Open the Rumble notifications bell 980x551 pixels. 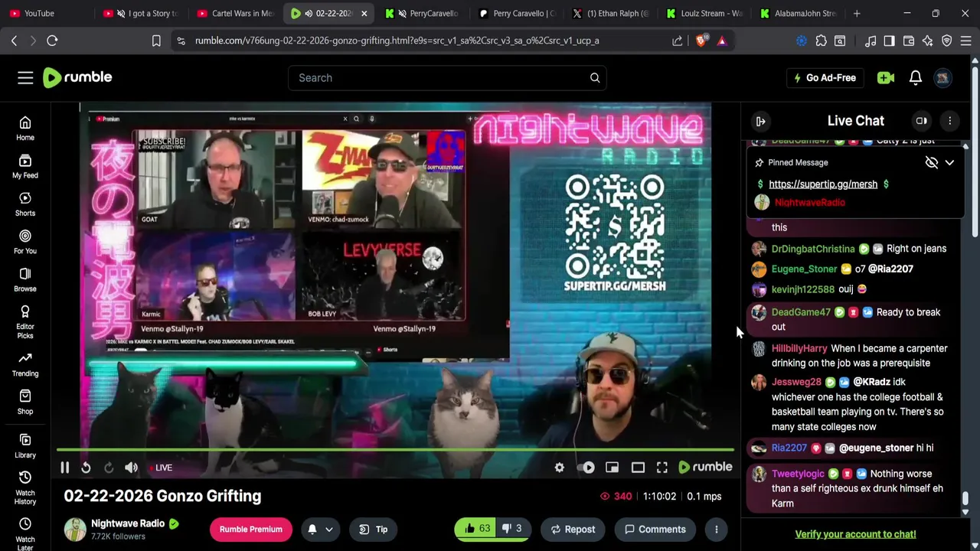pos(916,77)
